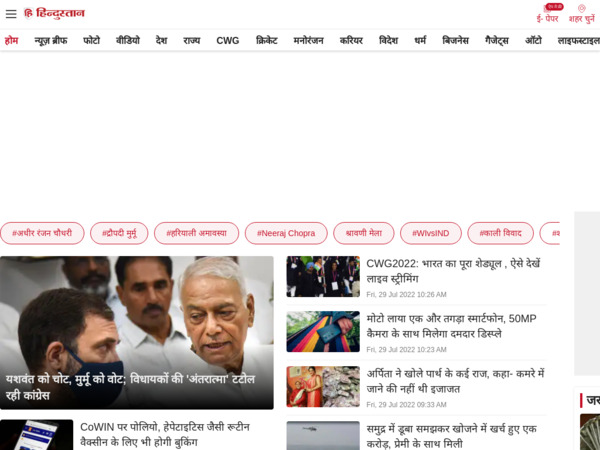600x450 pixels.
Task: Go to the क्रिकेट section
Action: coord(267,41)
